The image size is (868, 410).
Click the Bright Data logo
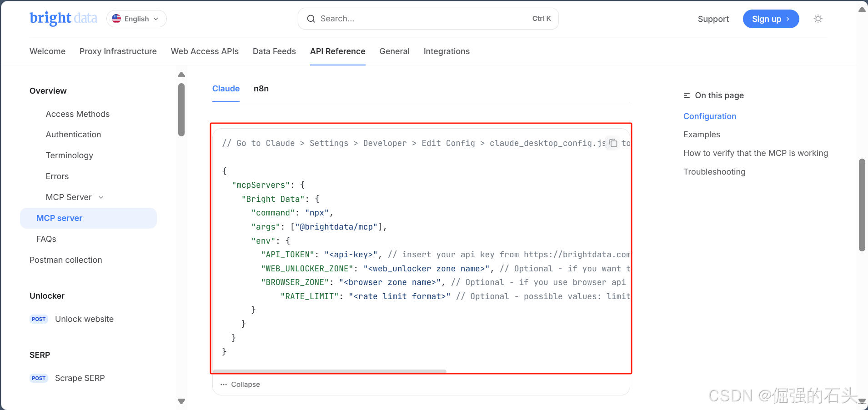coord(63,18)
